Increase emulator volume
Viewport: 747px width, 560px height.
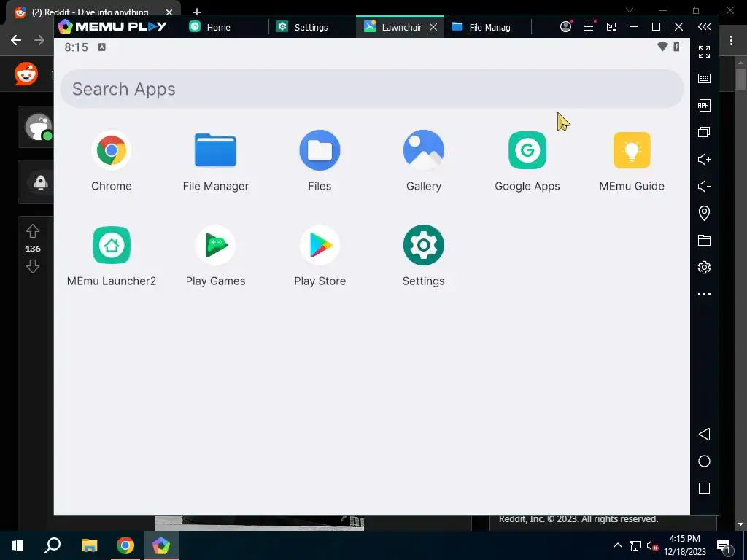[704, 159]
